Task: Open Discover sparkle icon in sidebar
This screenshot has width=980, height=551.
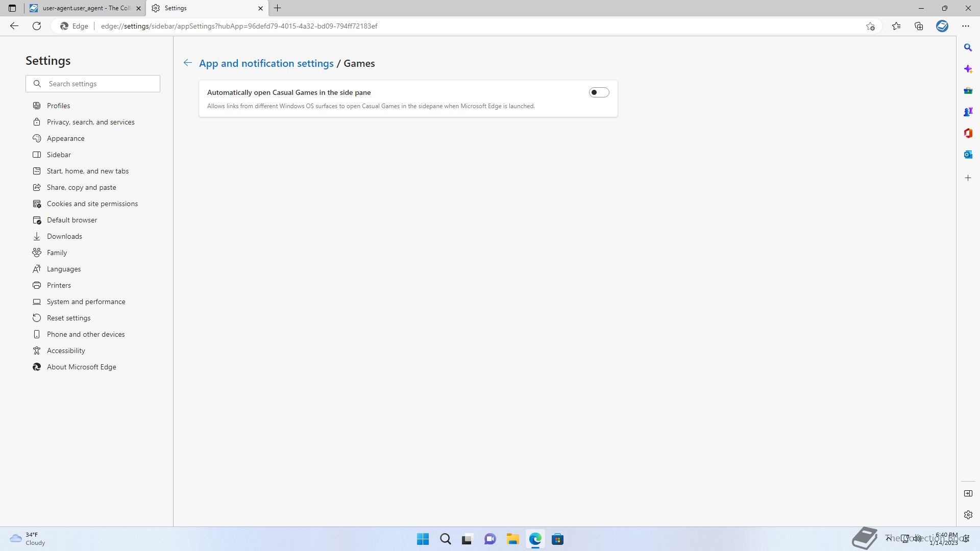Action: [x=968, y=69]
